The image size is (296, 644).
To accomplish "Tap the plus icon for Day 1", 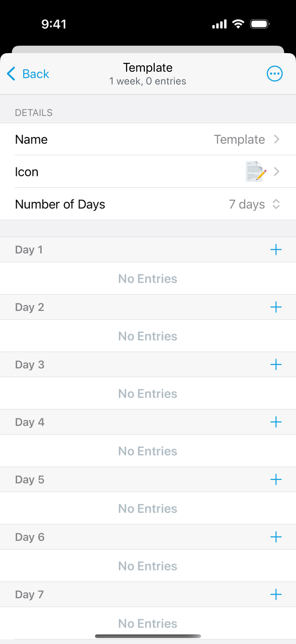I will pyautogui.click(x=276, y=250).
